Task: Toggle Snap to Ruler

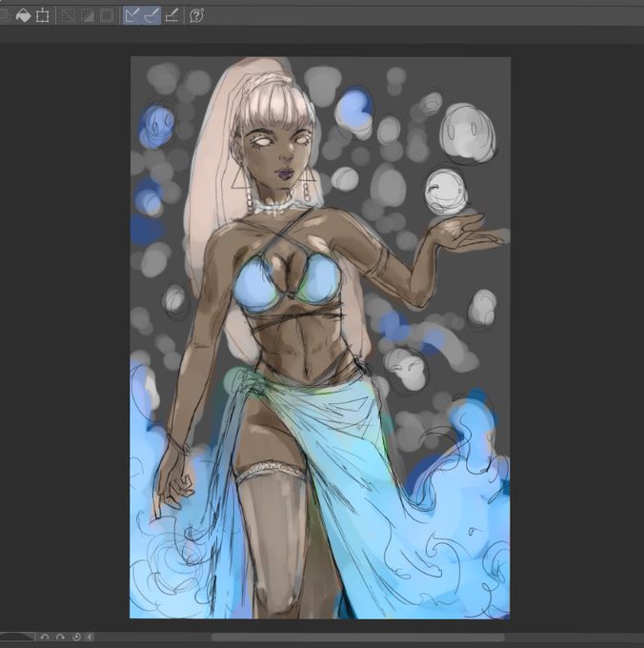Action: 132,15
